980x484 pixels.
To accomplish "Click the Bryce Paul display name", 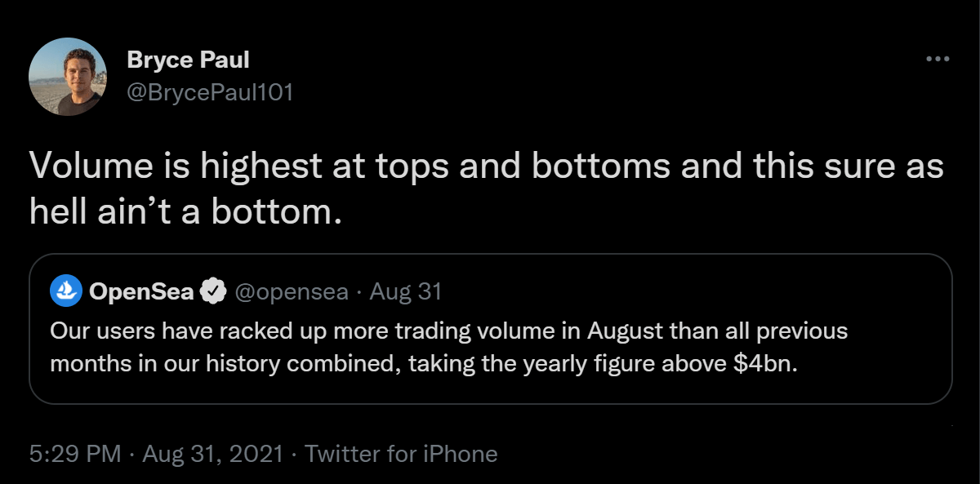I will coord(188,60).
